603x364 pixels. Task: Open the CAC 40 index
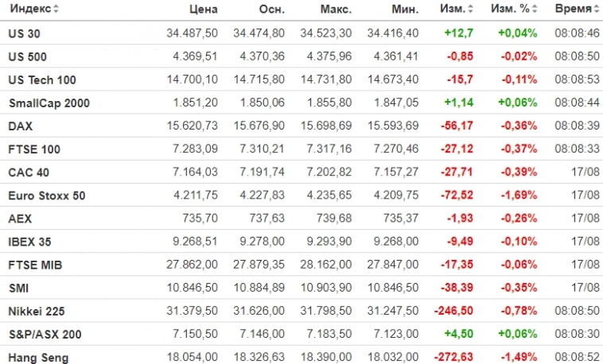(29, 172)
